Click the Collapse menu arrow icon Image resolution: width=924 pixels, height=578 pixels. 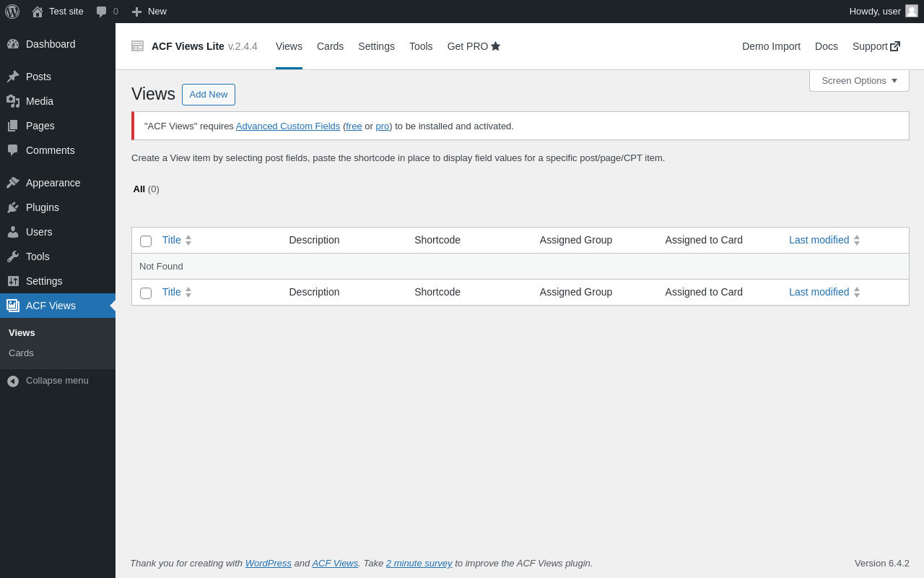(x=13, y=381)
